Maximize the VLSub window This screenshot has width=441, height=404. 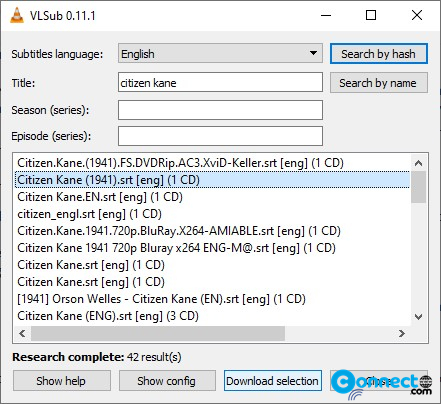371,15
